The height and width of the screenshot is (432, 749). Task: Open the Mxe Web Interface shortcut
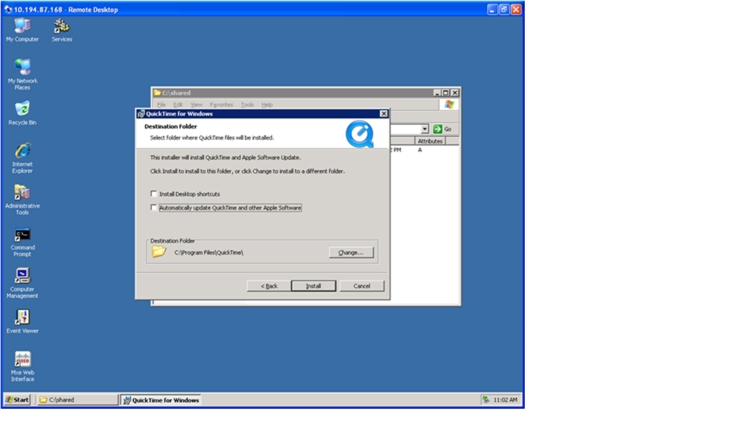tap(22, 366)
